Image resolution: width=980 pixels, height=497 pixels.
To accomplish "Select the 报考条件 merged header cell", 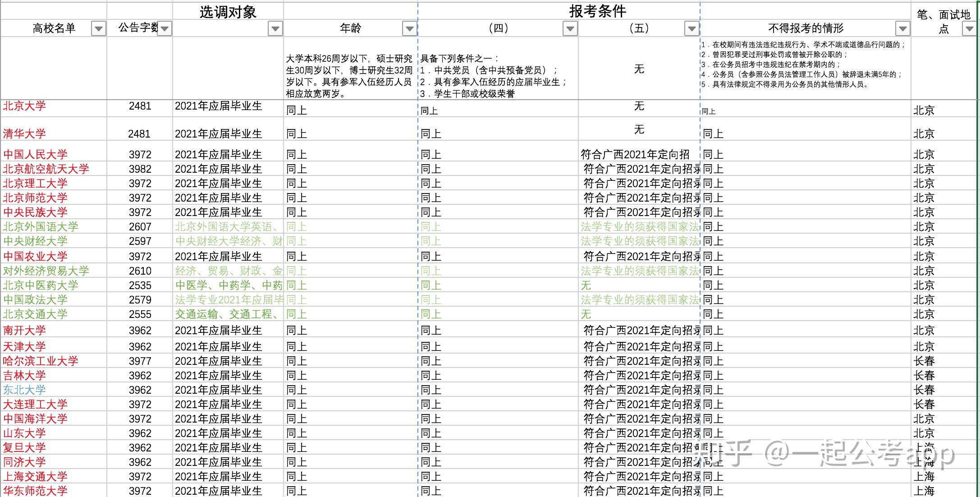I will [x=597, y=11].
